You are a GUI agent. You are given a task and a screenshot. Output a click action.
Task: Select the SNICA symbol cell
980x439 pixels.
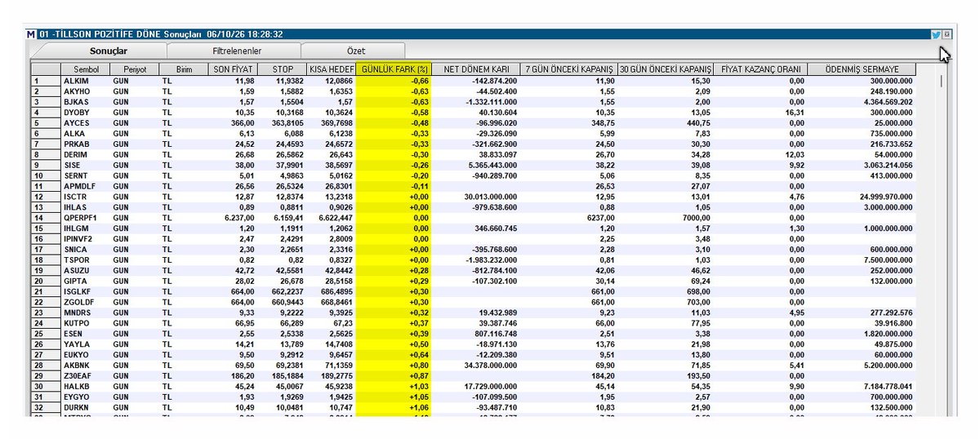click(x=86, y=251)
